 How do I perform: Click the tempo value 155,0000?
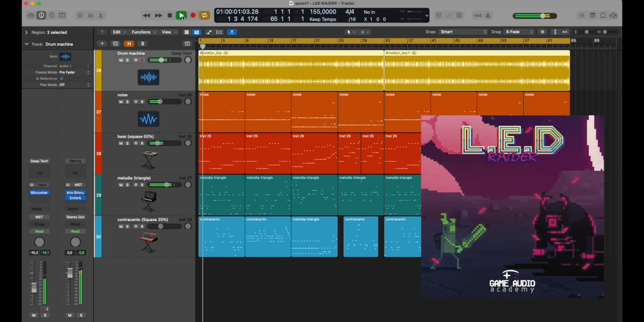(x=323, y=12)
